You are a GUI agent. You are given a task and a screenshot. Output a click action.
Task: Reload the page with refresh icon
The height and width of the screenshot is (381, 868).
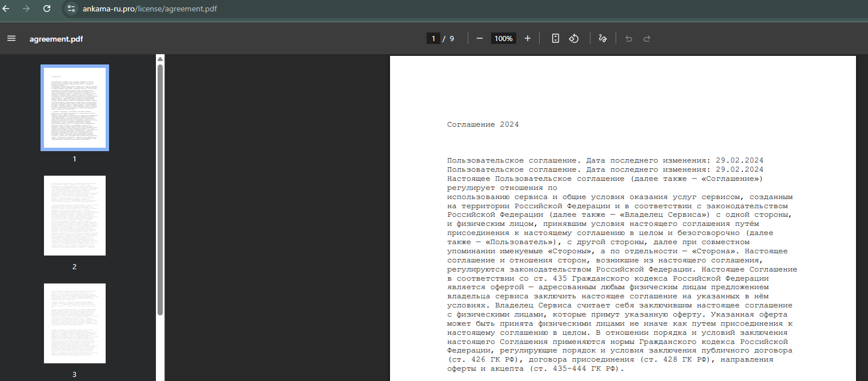click(x=47, y=9)
